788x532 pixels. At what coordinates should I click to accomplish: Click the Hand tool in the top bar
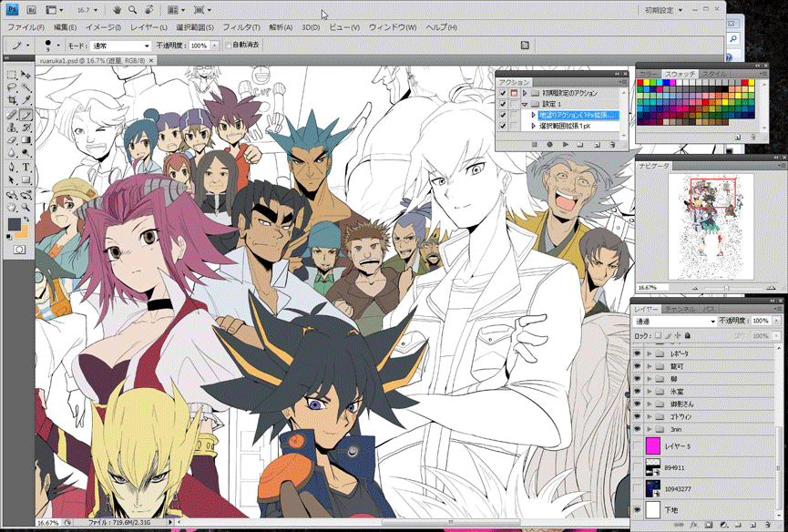118,10
